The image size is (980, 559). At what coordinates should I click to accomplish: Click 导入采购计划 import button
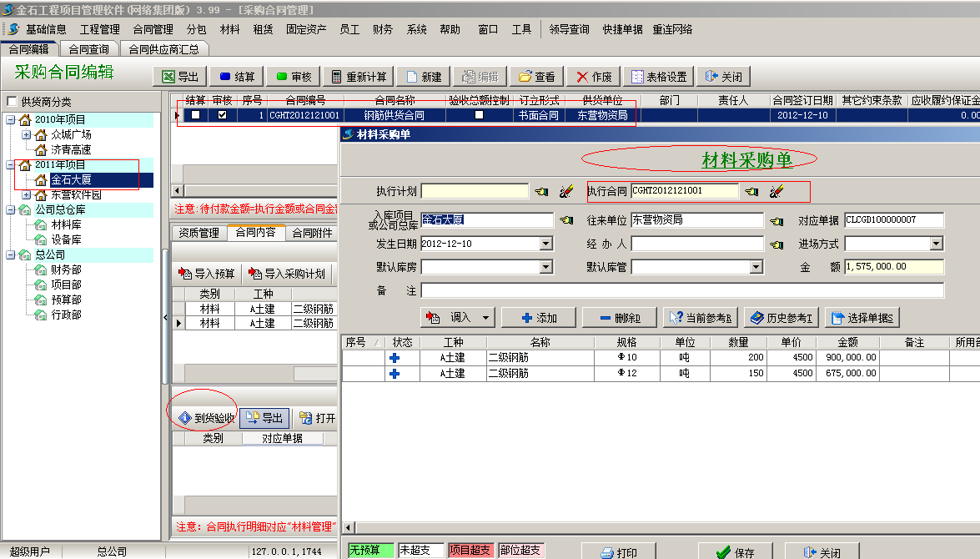point(287,274)
